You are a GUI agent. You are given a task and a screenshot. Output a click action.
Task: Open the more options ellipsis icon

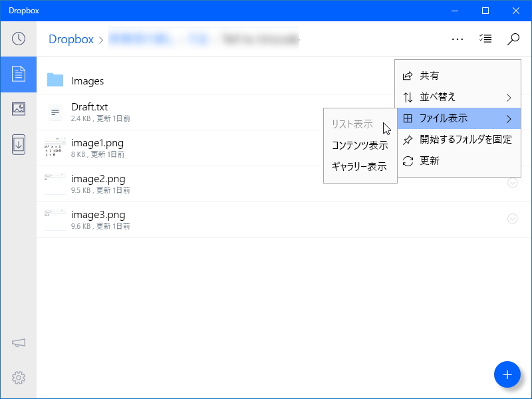[458, 39]
